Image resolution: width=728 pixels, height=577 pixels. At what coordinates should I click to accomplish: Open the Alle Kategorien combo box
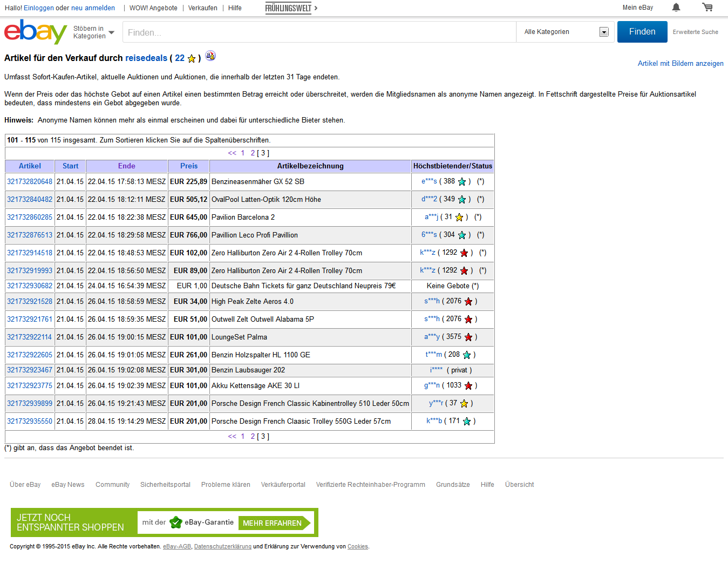pos(565,32)
